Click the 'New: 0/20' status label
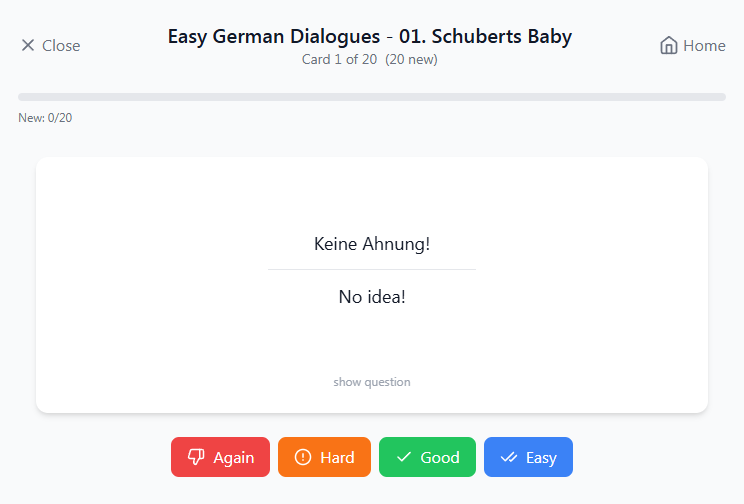 (45, 118)
